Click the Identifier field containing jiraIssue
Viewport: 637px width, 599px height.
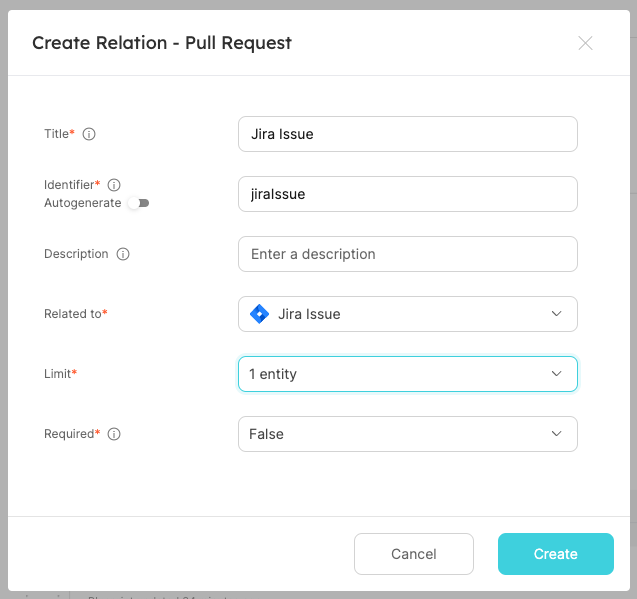(407, 194)
